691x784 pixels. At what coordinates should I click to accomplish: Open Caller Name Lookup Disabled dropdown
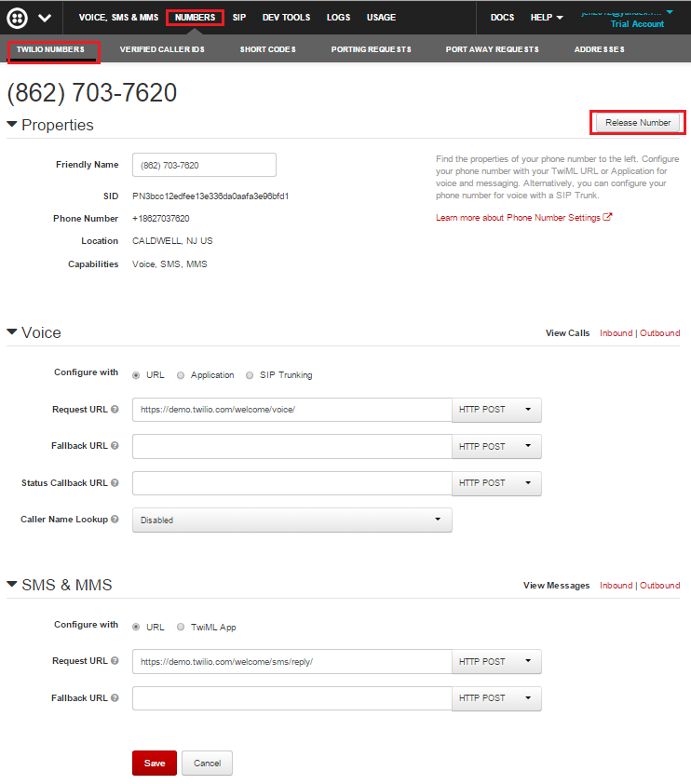[x=292, y=520]
